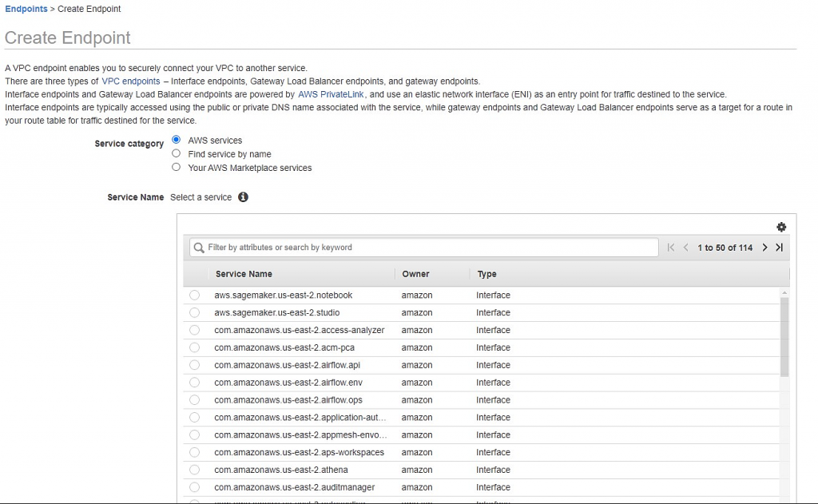Screen dimensions: 818x504
Task: Click the scrollbar up arrow in service list
Action: pos(784,293)
